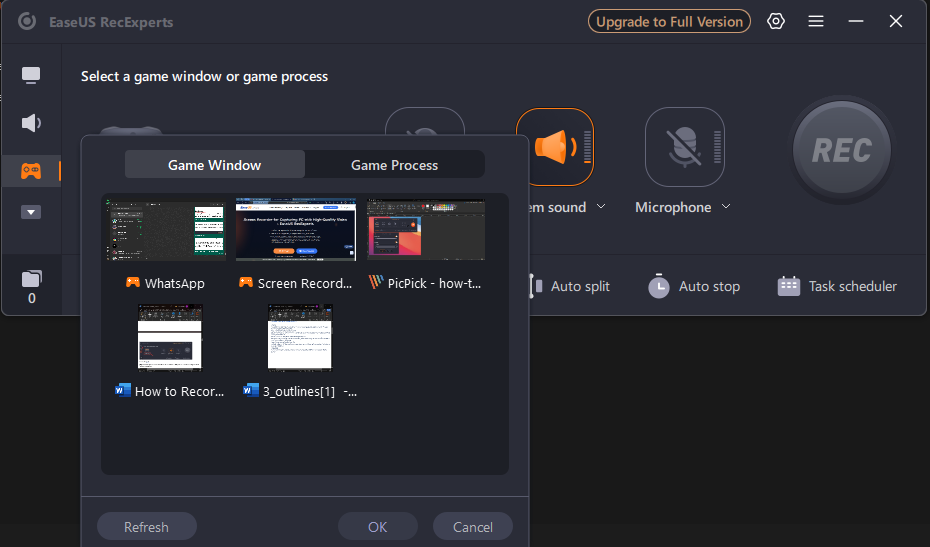Click Upgrade to Full Version

click(x=669, y=21)
